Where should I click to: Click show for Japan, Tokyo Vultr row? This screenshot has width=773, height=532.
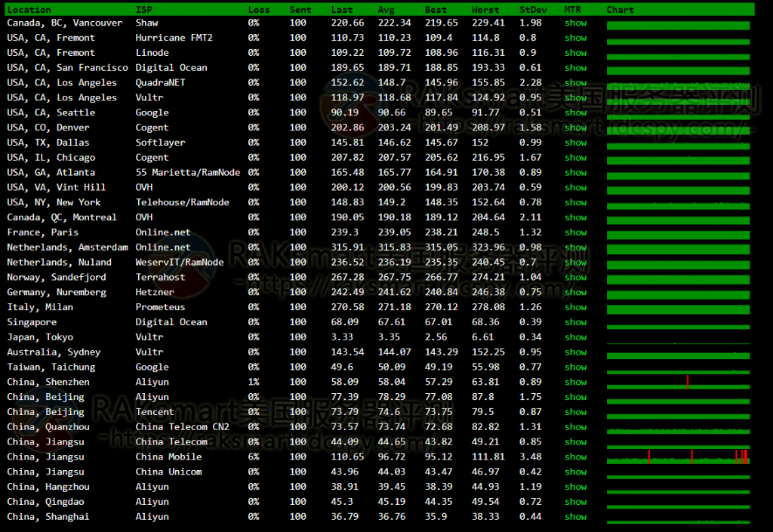(x=575, y=337)
